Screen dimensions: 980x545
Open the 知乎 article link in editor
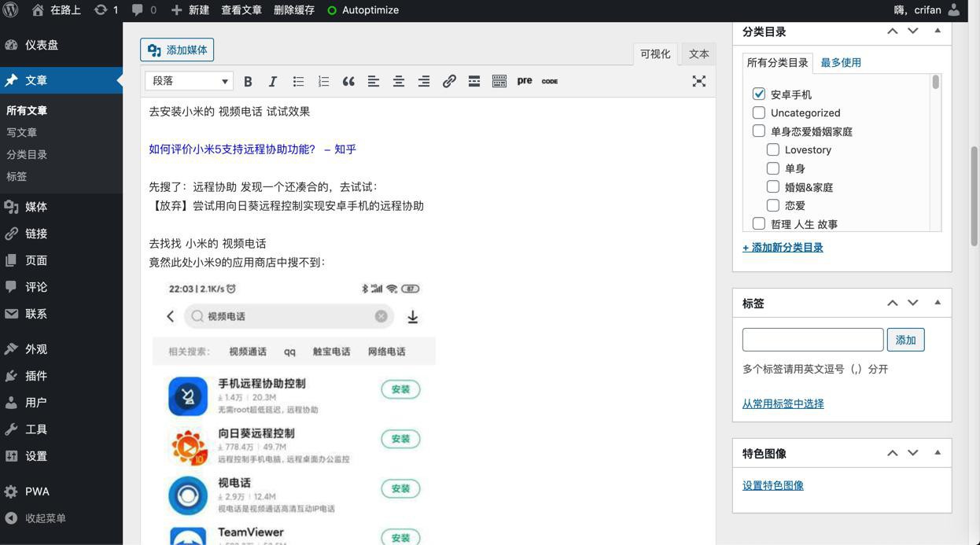[x=252, y=149]
